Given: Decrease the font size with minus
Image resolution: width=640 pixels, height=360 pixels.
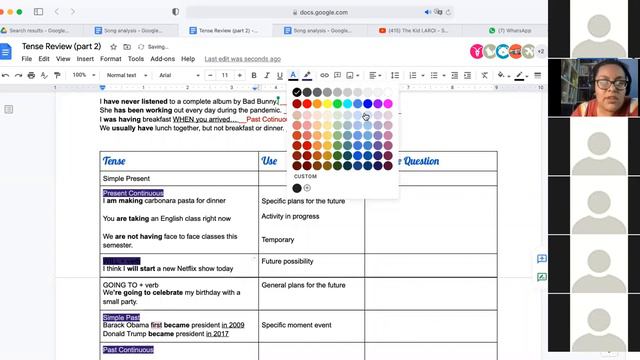Looking at the screenshot, I should click(210, 75).
